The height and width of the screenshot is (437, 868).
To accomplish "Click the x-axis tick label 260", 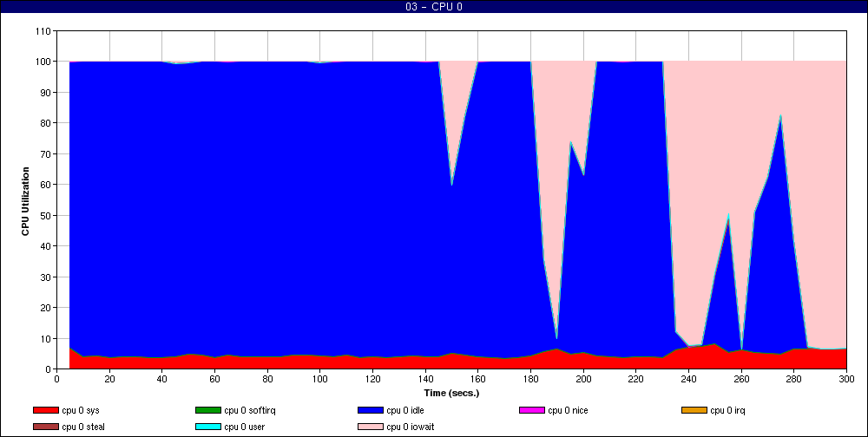I will click(740, 379).
